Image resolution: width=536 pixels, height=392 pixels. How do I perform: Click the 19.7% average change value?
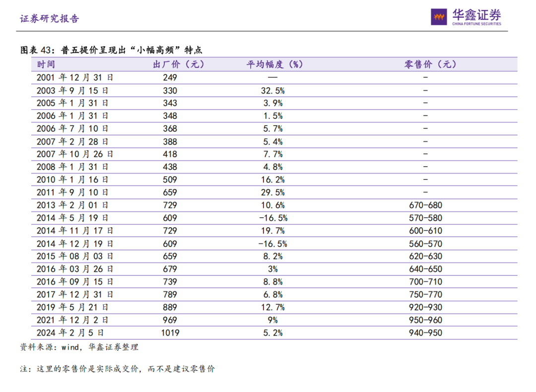click(x=272, y=231)
